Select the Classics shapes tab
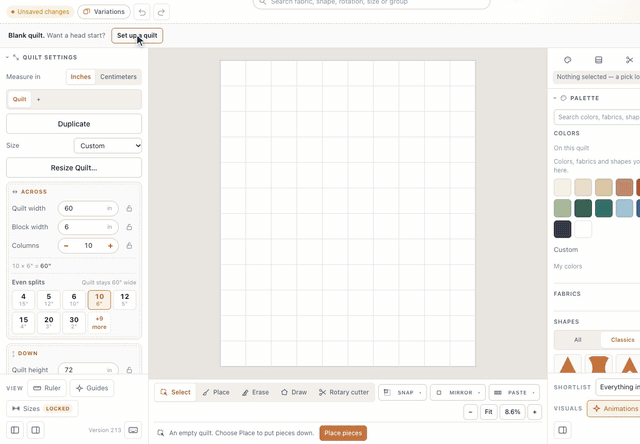Screen dimensions: 640x444 pos(622,340)
